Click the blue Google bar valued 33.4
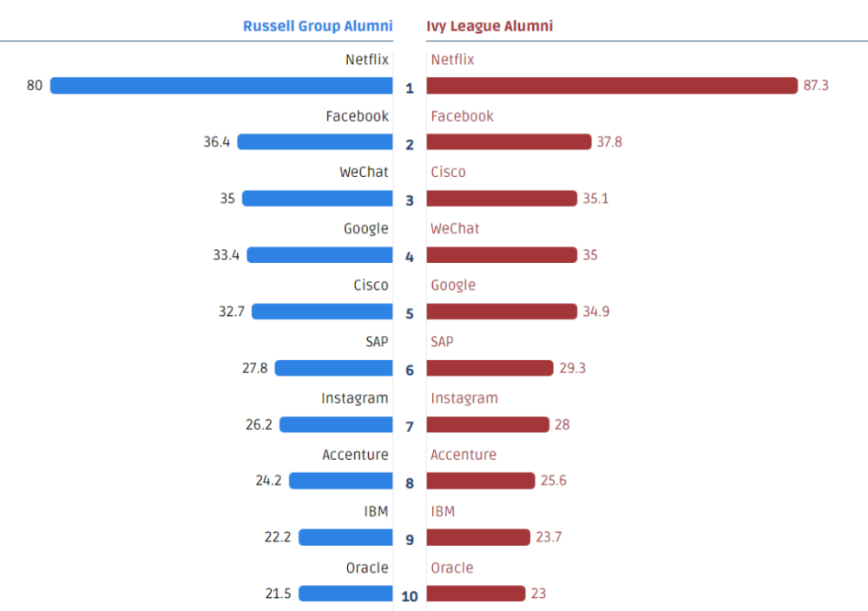This screenshot has height=611, width=868. click(x=319, y=255)
